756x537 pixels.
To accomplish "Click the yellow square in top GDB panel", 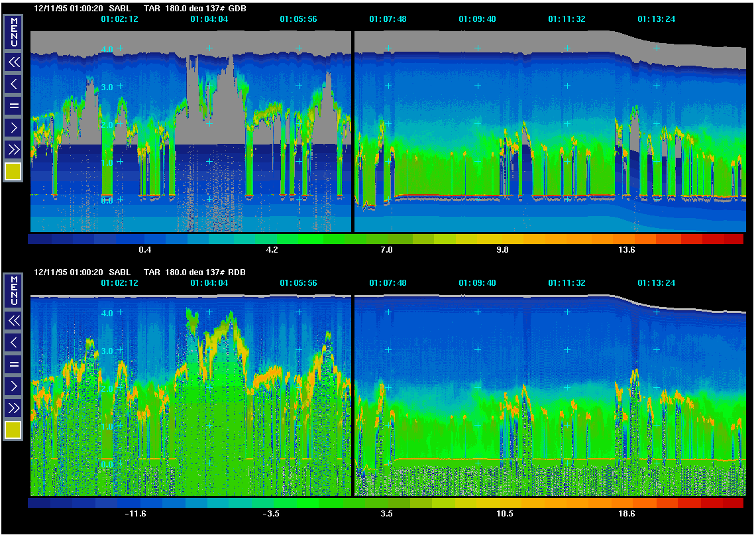I will pos(14,172).
